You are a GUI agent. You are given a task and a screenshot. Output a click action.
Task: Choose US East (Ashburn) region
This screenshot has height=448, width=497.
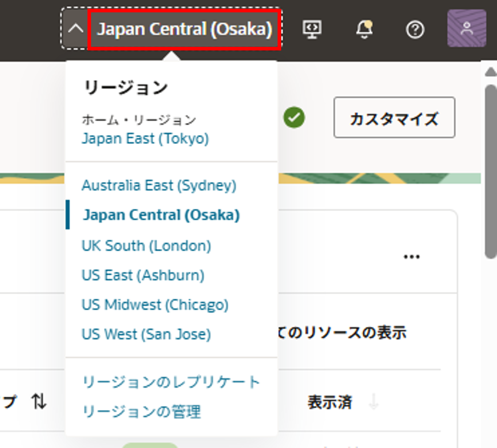pyautogui.click(x=143, y=275)
